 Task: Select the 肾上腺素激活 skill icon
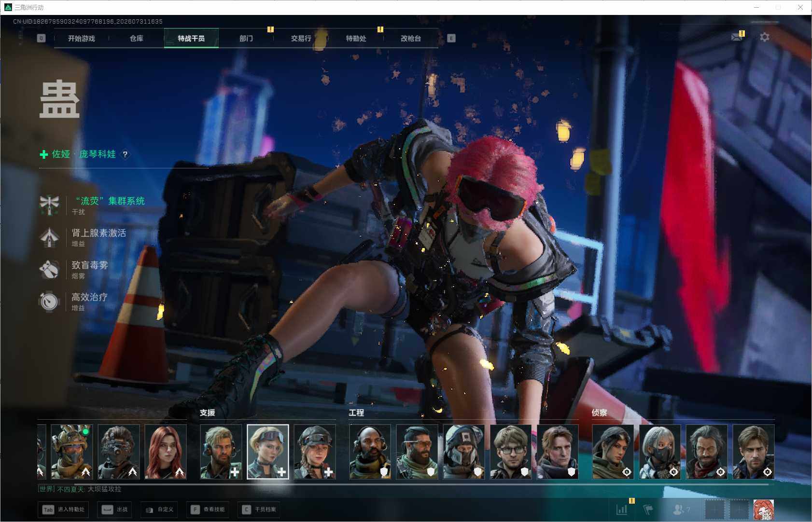[x=49, y=237]
